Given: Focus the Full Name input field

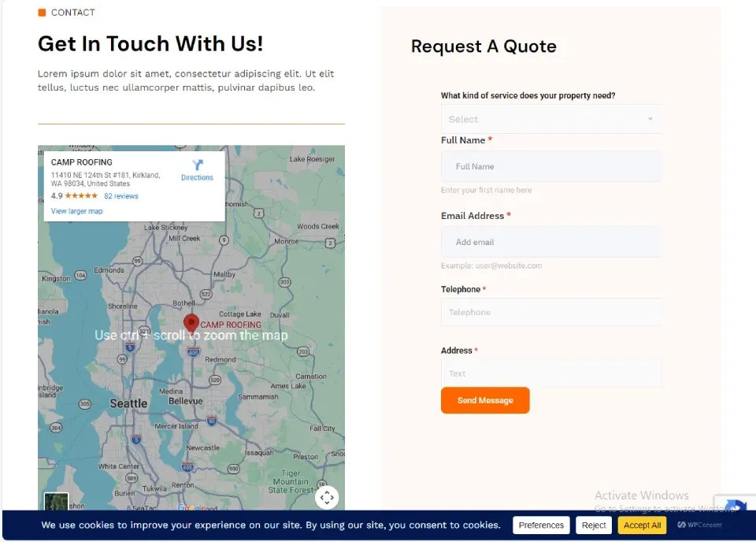Looking at the screenshot, I should 551,166.
